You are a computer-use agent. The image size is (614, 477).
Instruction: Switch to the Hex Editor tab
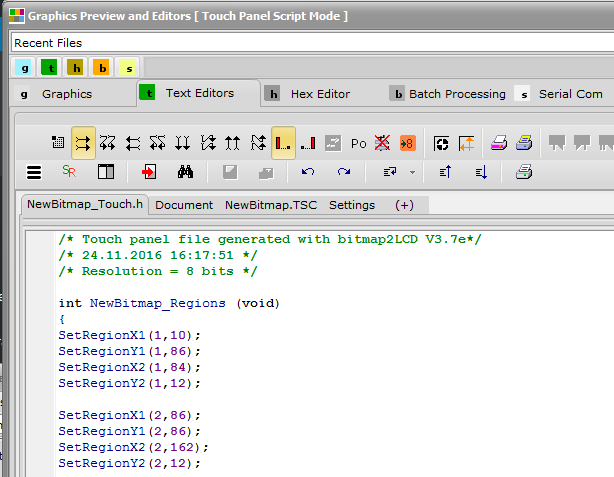320,94
